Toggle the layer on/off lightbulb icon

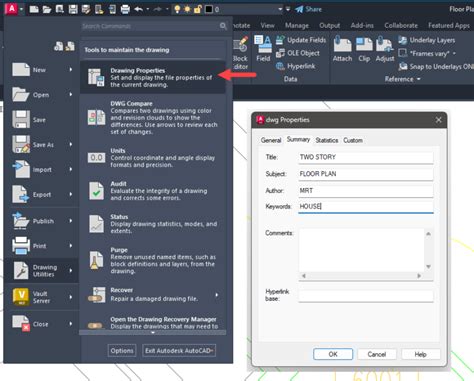pyautogui.click(x=177, y=9)
